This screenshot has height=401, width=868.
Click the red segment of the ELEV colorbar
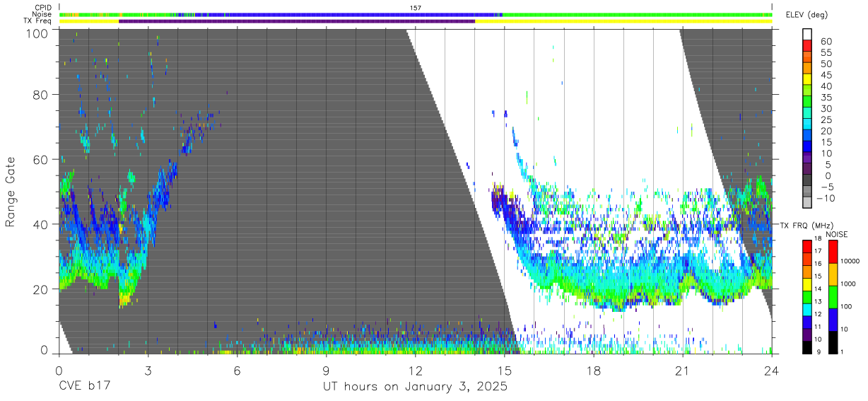coord(808,45)
